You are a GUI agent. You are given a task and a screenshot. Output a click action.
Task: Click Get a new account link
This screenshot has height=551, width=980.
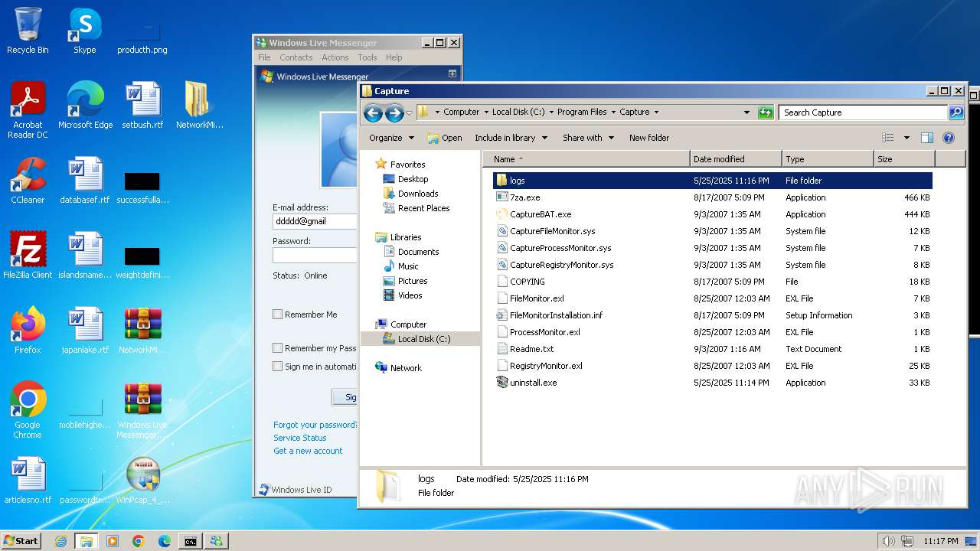tap(308, 451)
